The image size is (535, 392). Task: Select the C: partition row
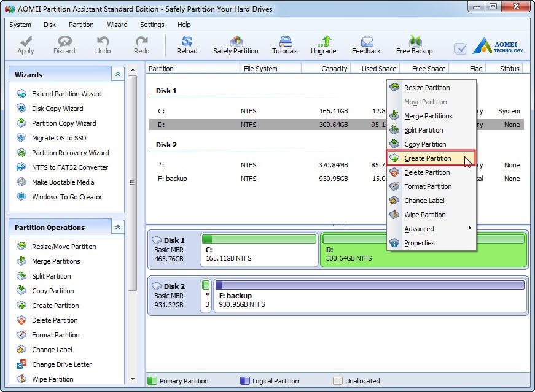click(337, 111)
